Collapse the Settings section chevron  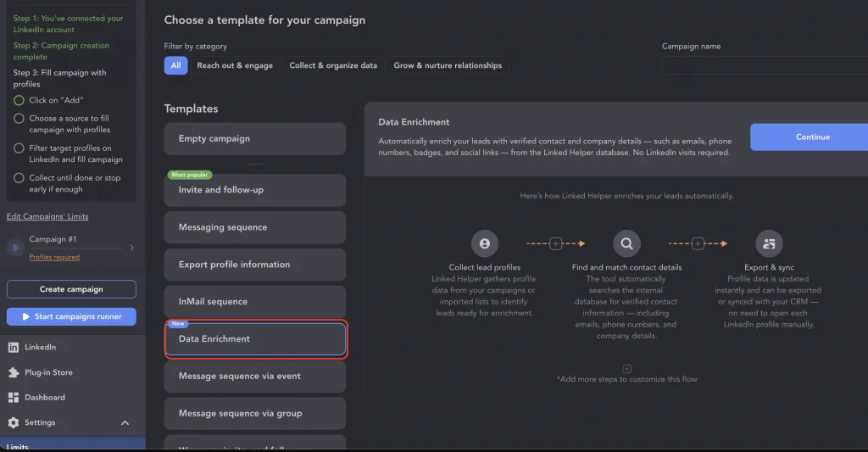point(125,422)
